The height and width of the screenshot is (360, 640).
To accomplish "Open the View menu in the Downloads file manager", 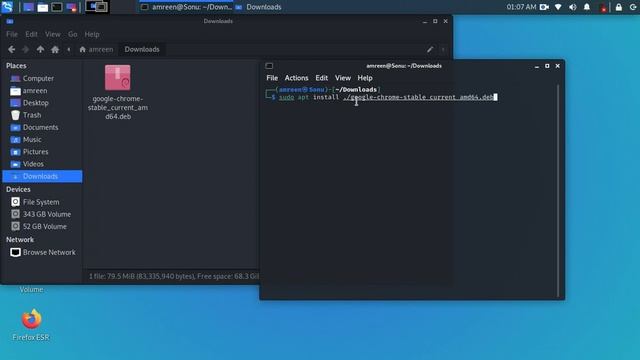I will [x=53, y=34].
